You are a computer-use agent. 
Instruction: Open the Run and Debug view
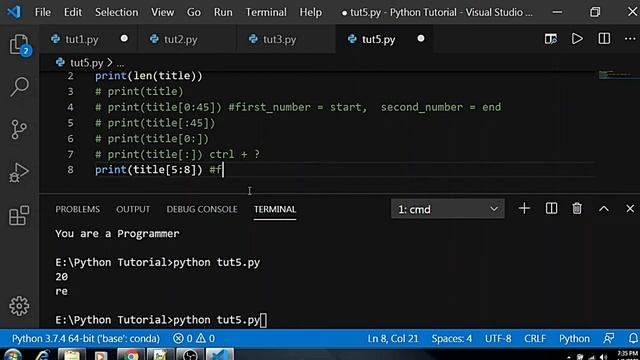19,172
